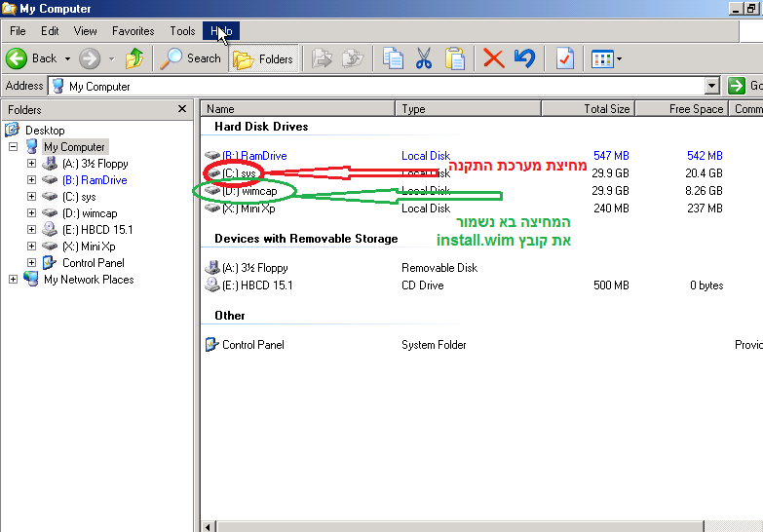Click the horizontal scrollbar track

[x=733, y=527]
